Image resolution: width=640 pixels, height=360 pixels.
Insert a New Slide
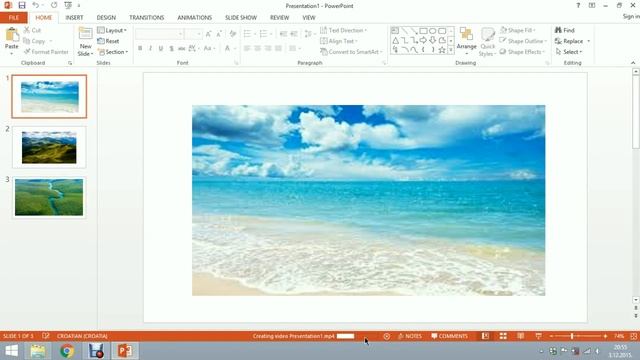85,42
